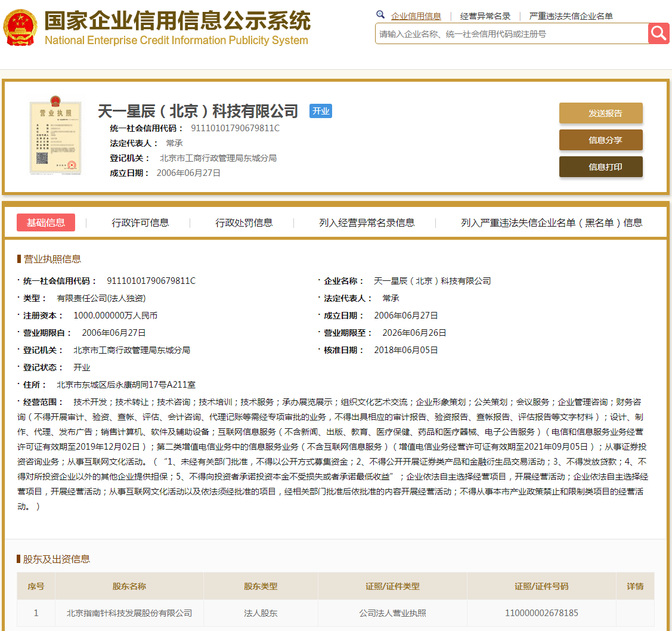Select the 经营异常名录 search category
This screenshot has width=672, height=631.
(485, 16)
